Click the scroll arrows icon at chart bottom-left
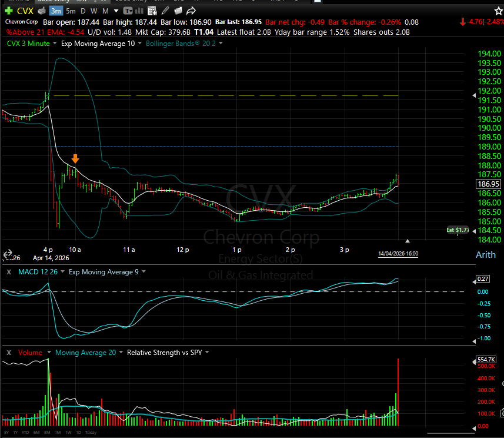Screen dimensions: 504x438 (x=8, y=255)
